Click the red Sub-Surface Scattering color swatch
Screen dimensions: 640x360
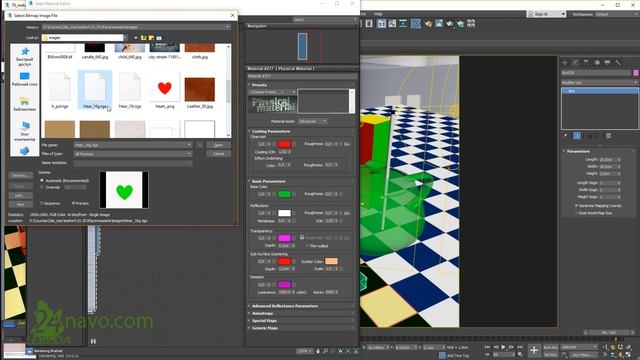(x=284, y=261)
